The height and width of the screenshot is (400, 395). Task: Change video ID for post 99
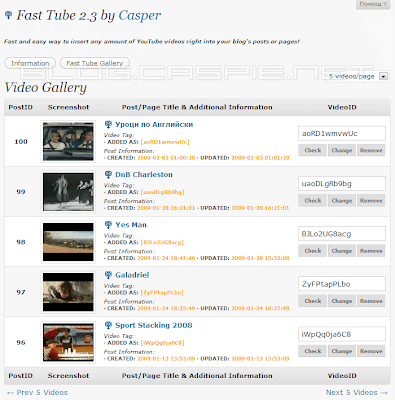tap(342, 201)
